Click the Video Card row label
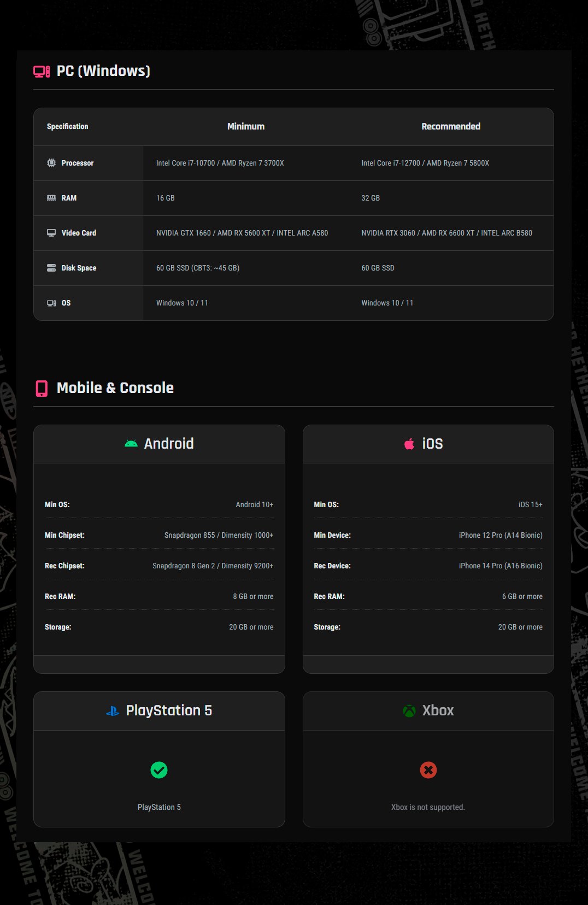Screen dimensions: 588x905 79,233
